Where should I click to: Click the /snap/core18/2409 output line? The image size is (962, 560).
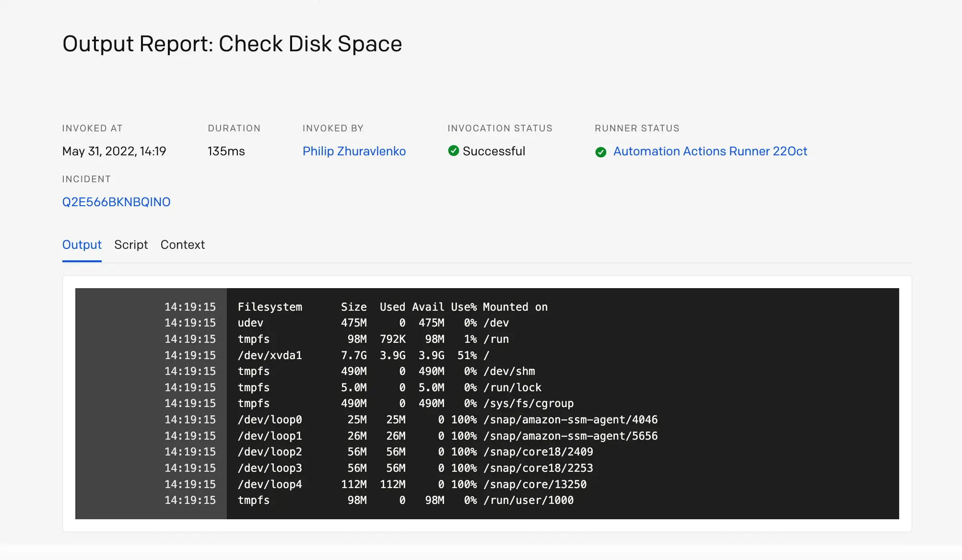(x=415, y=452)
